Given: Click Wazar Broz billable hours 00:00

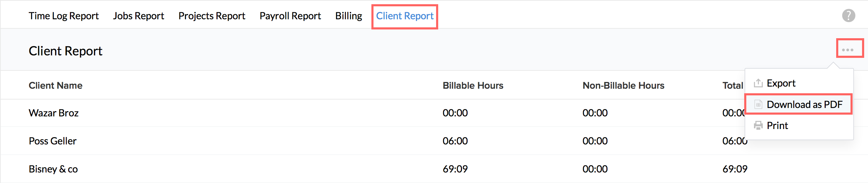Looking at the screenshot, I should coord(455,113).
